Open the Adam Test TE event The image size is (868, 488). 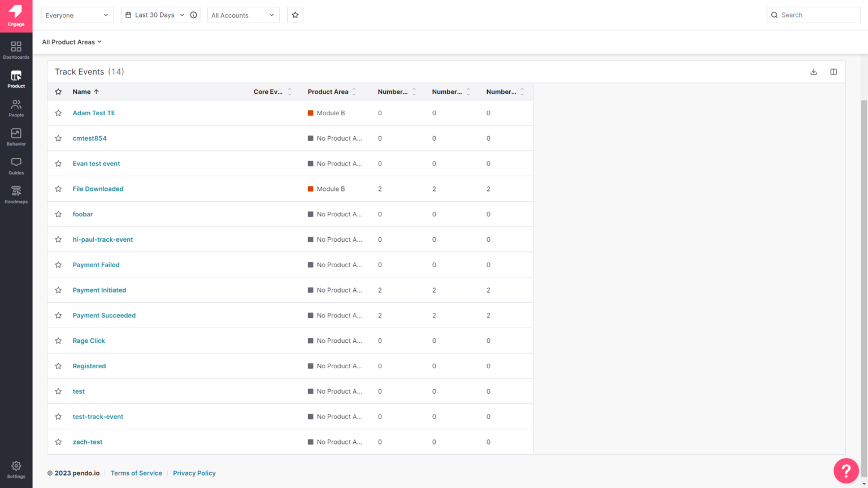(93, 112)
